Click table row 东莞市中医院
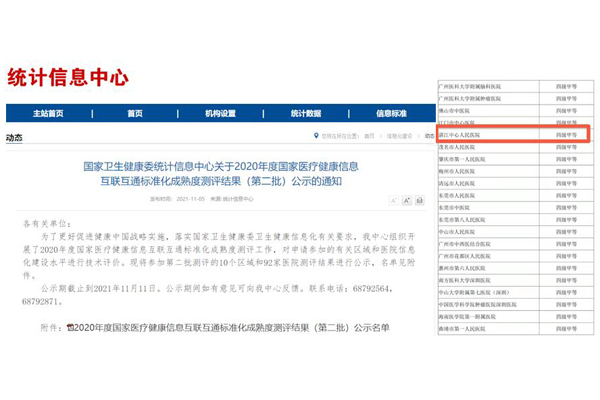 point(516,207)
